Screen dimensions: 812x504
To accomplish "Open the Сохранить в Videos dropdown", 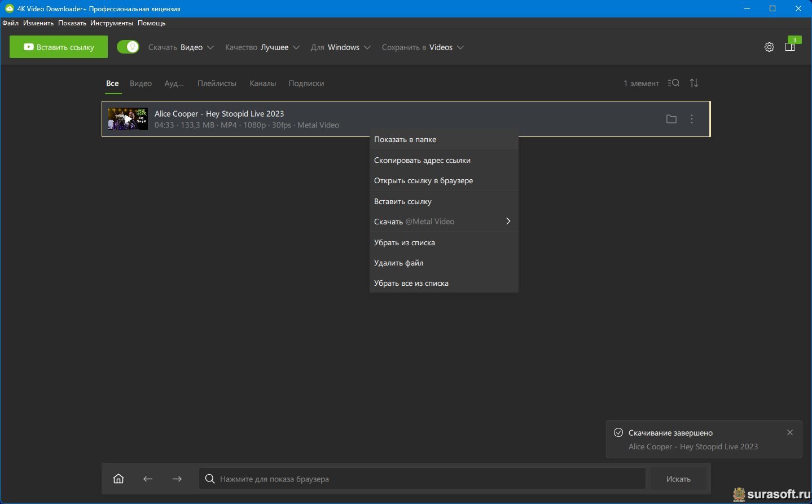I will pos(423,47).
